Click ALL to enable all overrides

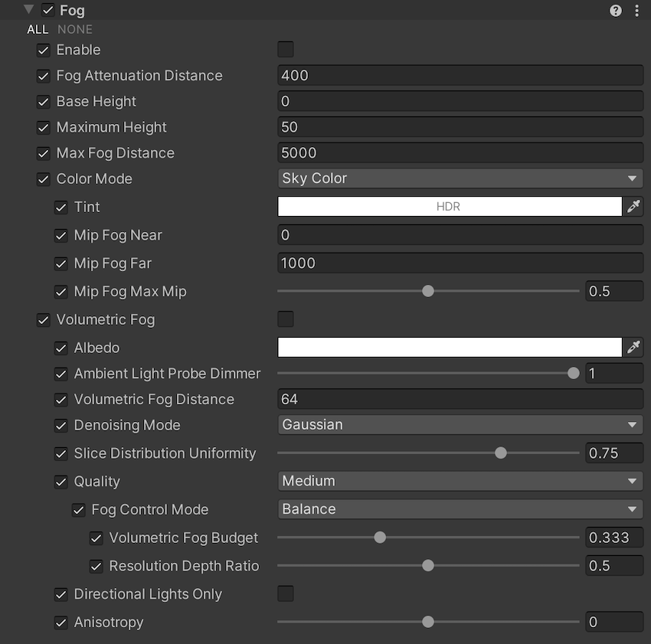tap(38, 30)
